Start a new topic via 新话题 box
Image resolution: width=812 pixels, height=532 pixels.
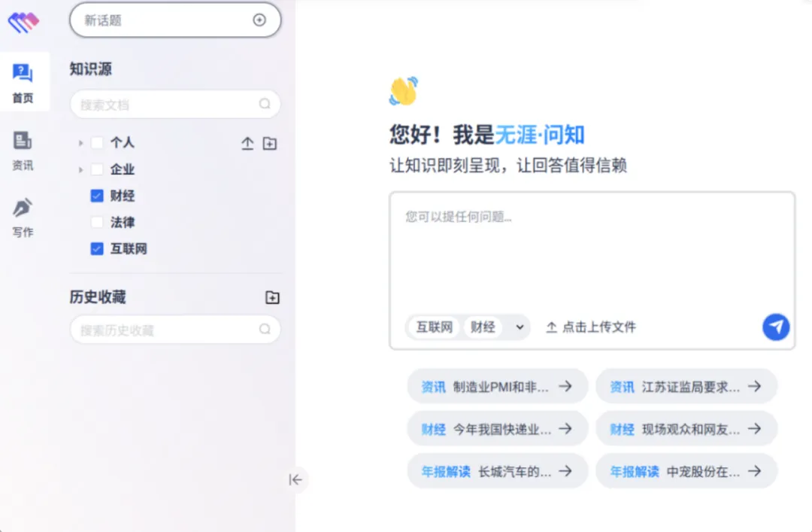[175, 20]
